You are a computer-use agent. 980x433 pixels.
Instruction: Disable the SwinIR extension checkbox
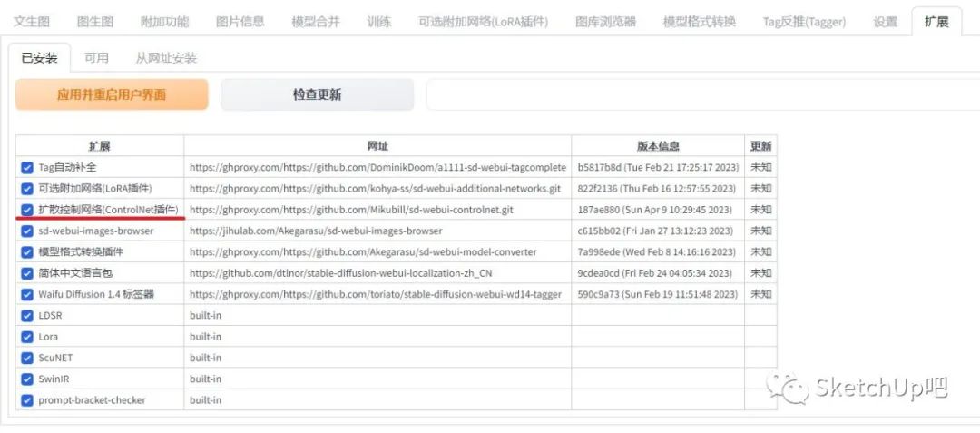(27, 379)
